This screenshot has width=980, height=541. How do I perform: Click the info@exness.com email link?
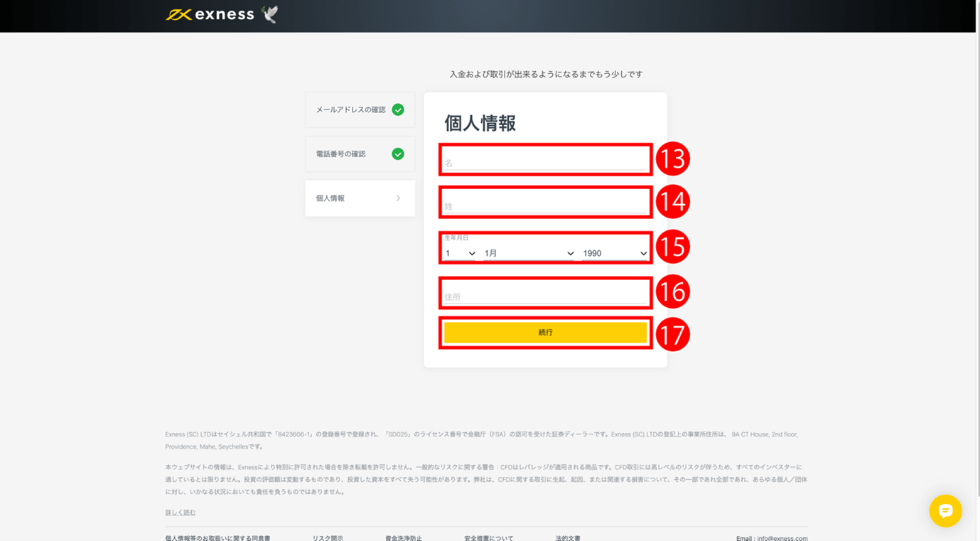coord(782,538)
